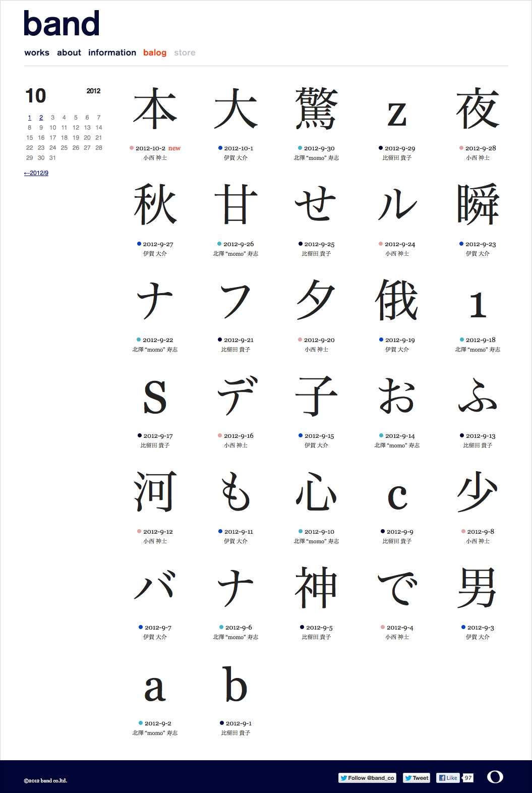The height and width of the screenshot is (793, 532).
Task: Click the letter b glyph from 2012-9-1
Action: (x=235, y=685)
